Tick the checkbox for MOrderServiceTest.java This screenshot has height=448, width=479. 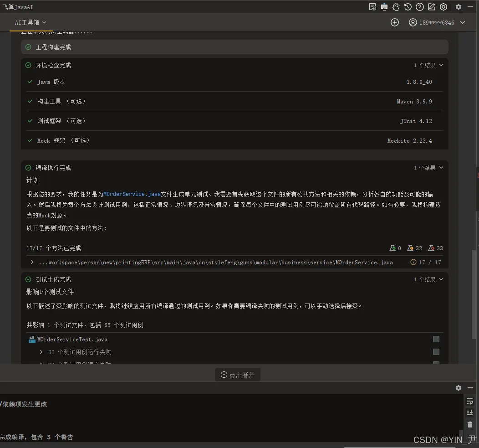[x=436, y=339]
